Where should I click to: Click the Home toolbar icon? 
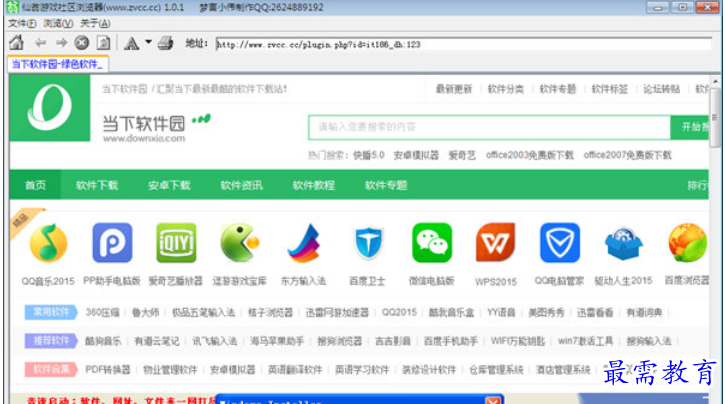(17, 43)
